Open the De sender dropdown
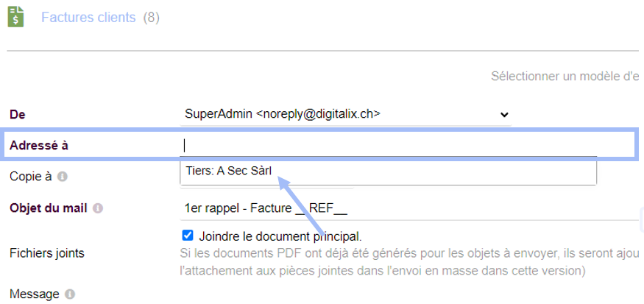The width and height of the screenshot is (644, 304). pos(346,114)
